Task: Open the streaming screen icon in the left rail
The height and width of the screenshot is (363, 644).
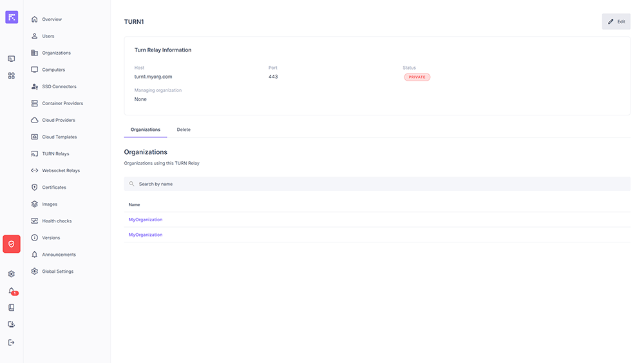Action: [x=12, y=59]
